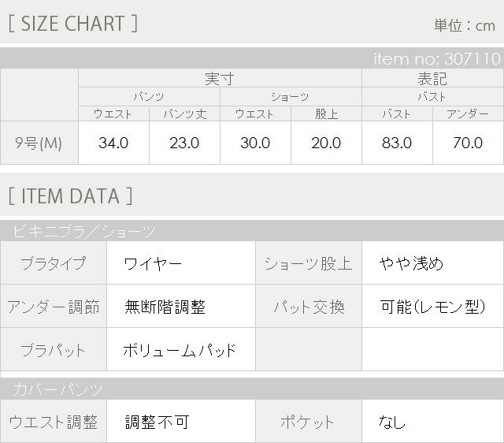Screen dimensions: 504x443
Task: Select the カバーパンツ section bar
Action: point(251,389)
